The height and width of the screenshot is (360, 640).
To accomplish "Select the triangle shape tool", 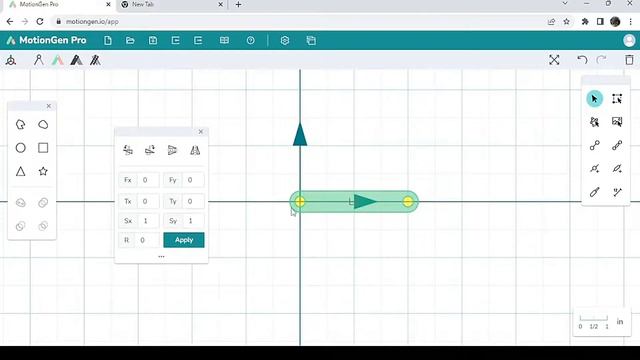I will 20,171.
